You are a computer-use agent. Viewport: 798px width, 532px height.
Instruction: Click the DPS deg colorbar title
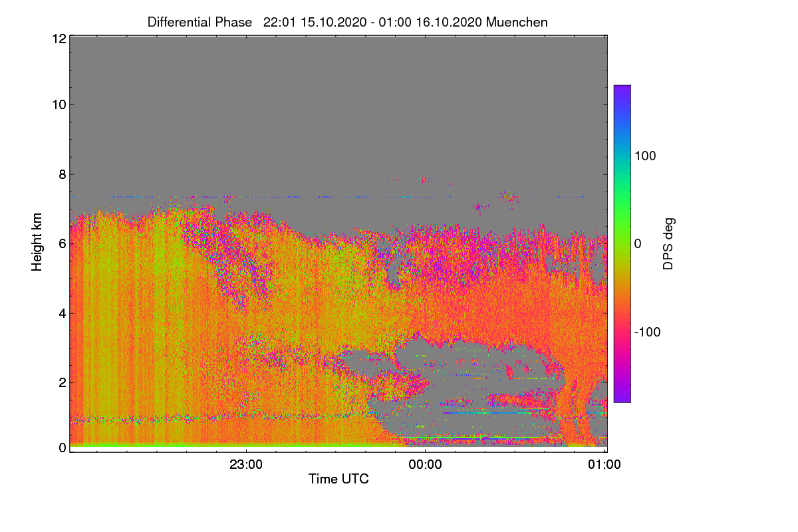click(669, 243)
